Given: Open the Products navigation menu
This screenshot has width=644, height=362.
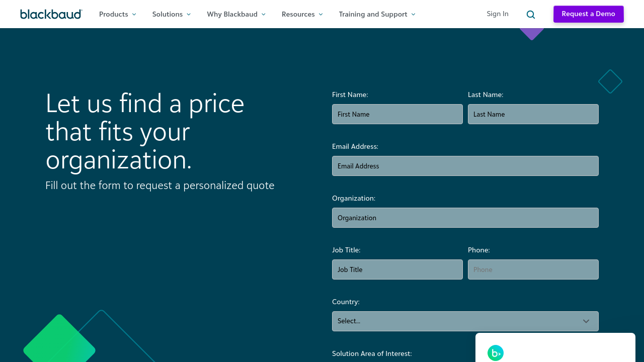Looking at the screenshot, I should pos(114,14).
